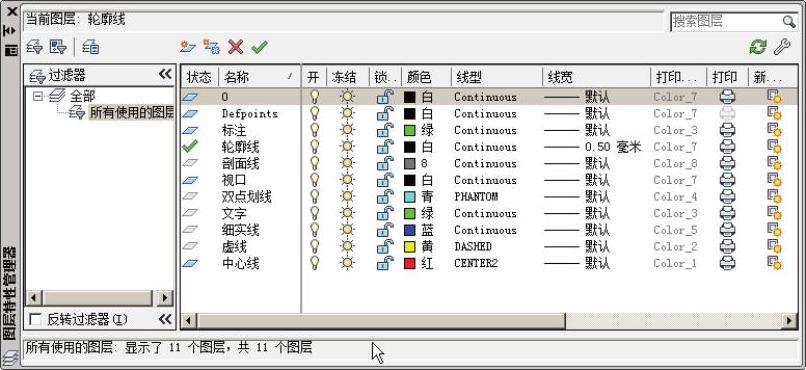Screen dimensions: 806x370
Task: Open the Layer States Manager icon
Action: [x=90, y=47]
